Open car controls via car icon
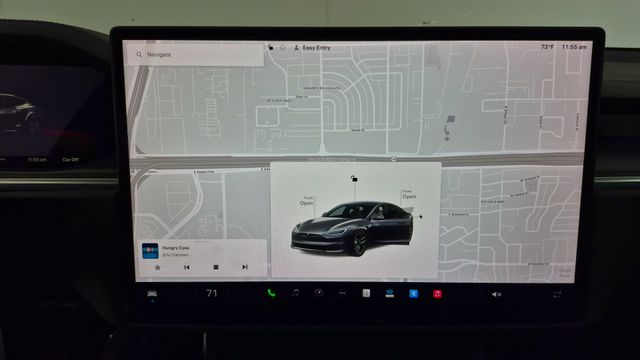 152,293
